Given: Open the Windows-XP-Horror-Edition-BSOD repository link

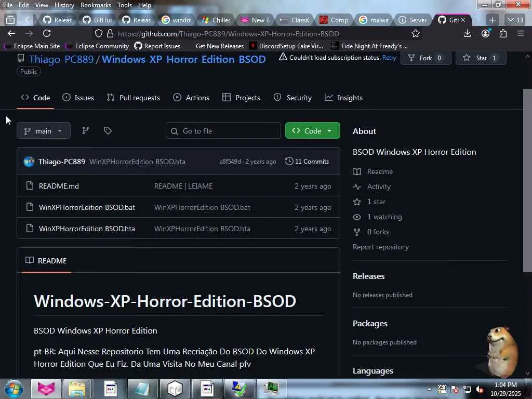Looking at the screenshot, I should coord(183,59).
